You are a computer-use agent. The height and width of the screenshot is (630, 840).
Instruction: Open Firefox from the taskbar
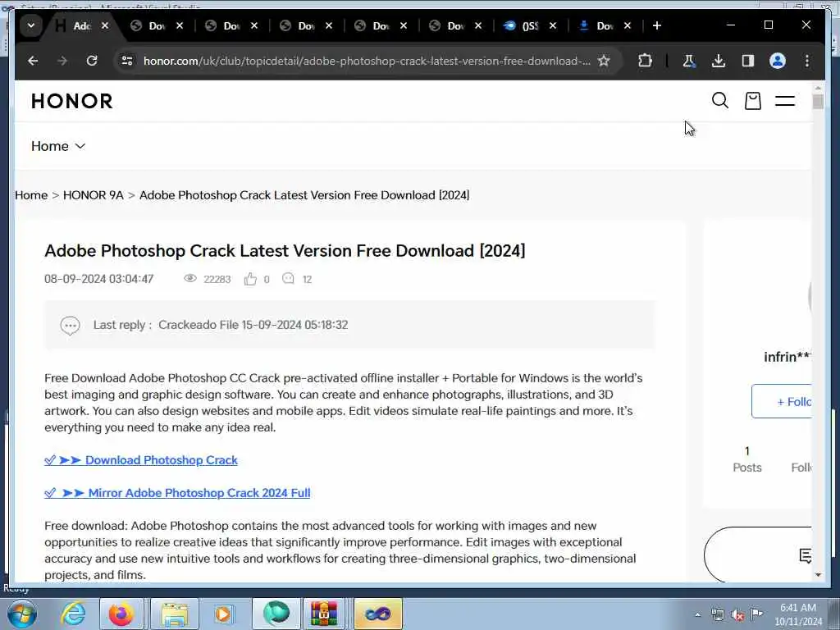121,614
